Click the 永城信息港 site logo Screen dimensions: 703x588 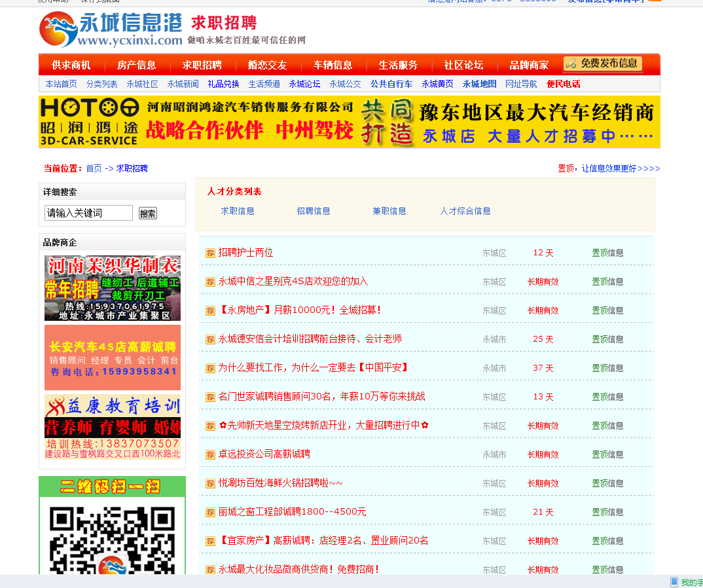click(x=111, y=29)
